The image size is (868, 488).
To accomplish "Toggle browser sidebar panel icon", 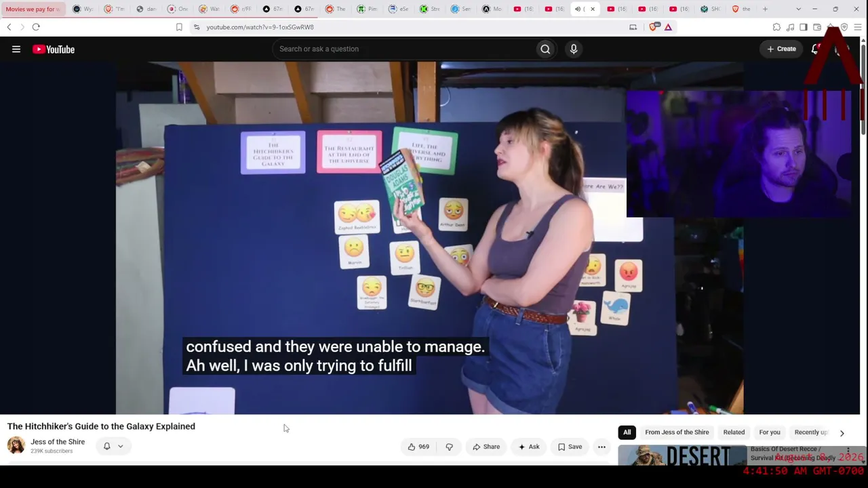I will click(804, 27).
